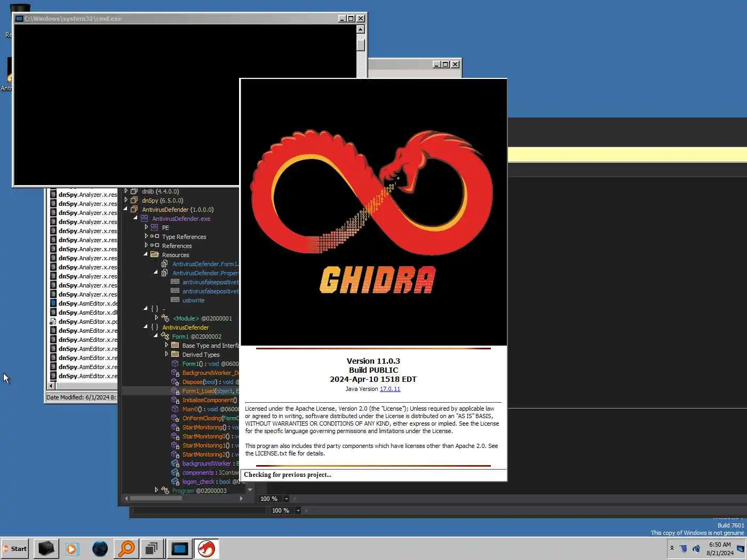747x560 pixels.
Task: Click the Form1 @02000002 class icon
Action: pos(165,337)
